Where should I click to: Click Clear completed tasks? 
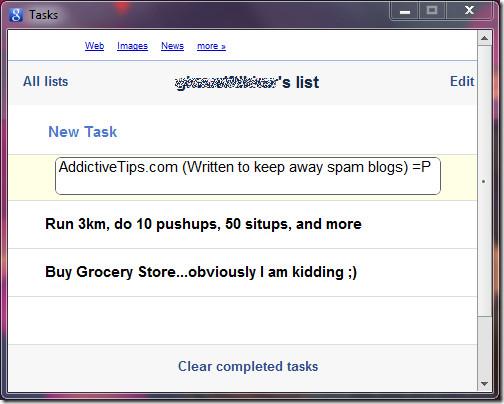(x=248, y=366)
